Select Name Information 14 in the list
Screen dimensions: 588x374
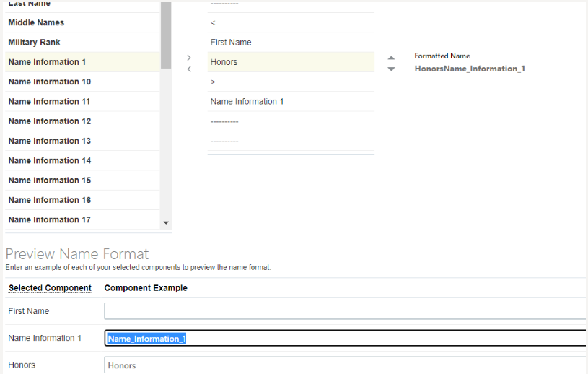click(82, 160)
